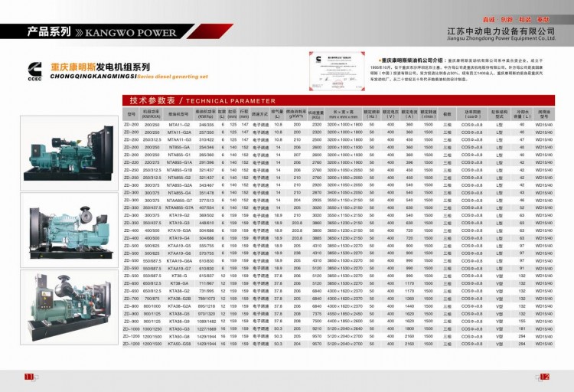574x392 pixels.
Task: Click the KTA19-G3A engine model cell
Action: coord(179,230)
